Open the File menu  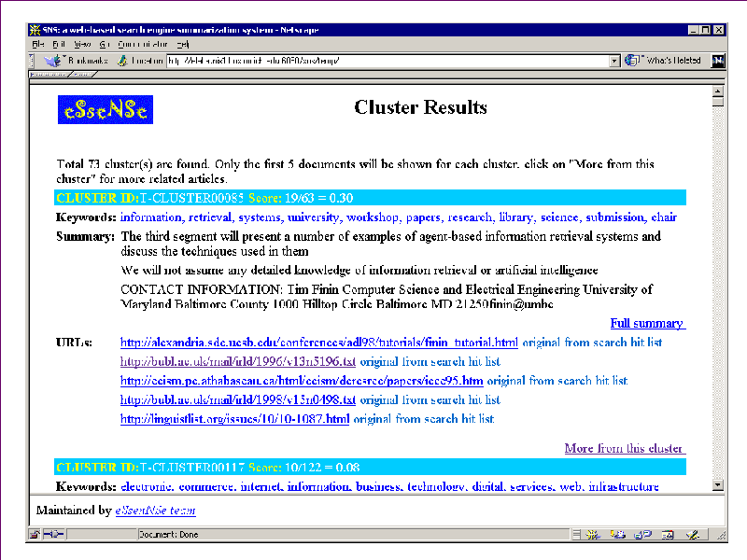[x=38, y=44]
